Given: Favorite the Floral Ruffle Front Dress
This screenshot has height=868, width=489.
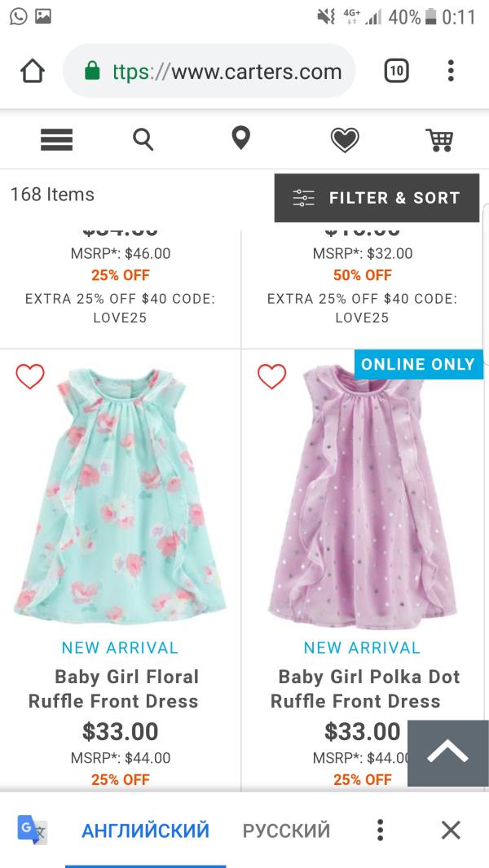Looking at the screenshot, I should tap(30, 376).
